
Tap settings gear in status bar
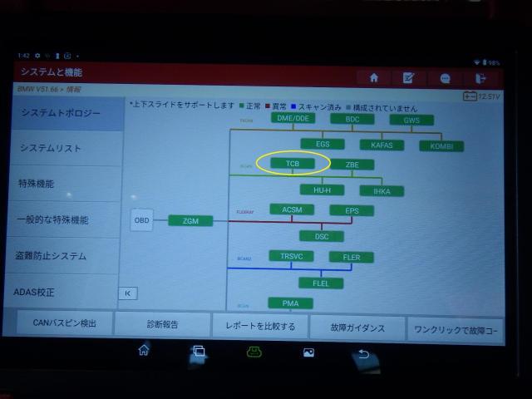click(37, 56)
